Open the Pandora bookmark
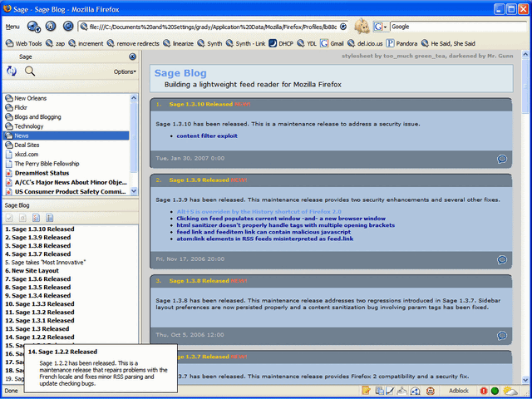Screen dimensions: 532x399 click(x=402, y=43)
